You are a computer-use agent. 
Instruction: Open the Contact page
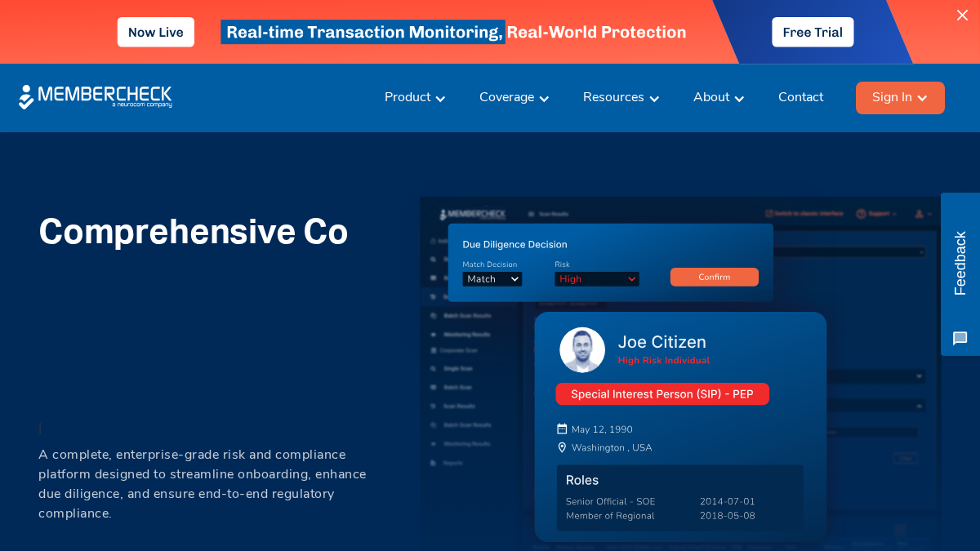pos(800,97)
